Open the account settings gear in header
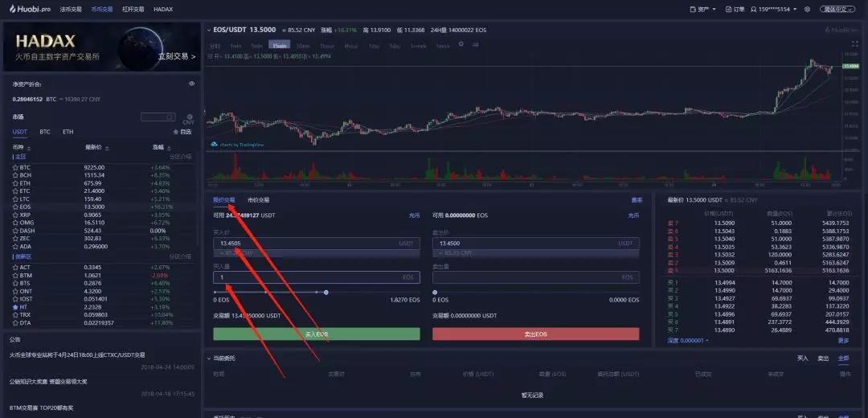Screen dimensions: 868x418 coord(807,10)
